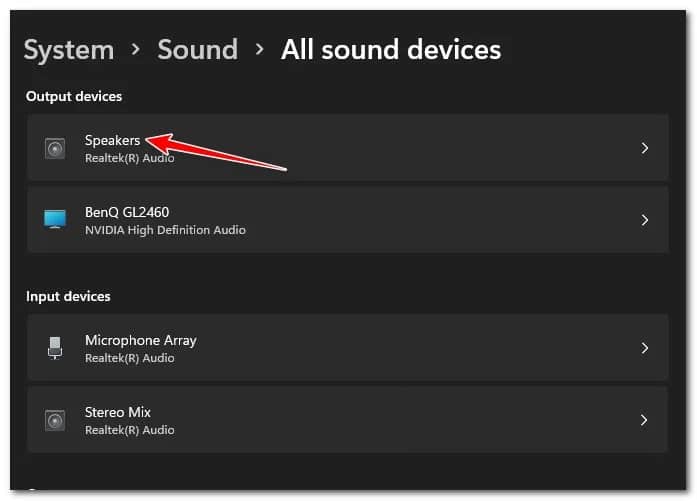This screenshot has height=501, width=697.
Task: Expand the BenQ GL2460 row chevron
Action: [x=645, y=220]
